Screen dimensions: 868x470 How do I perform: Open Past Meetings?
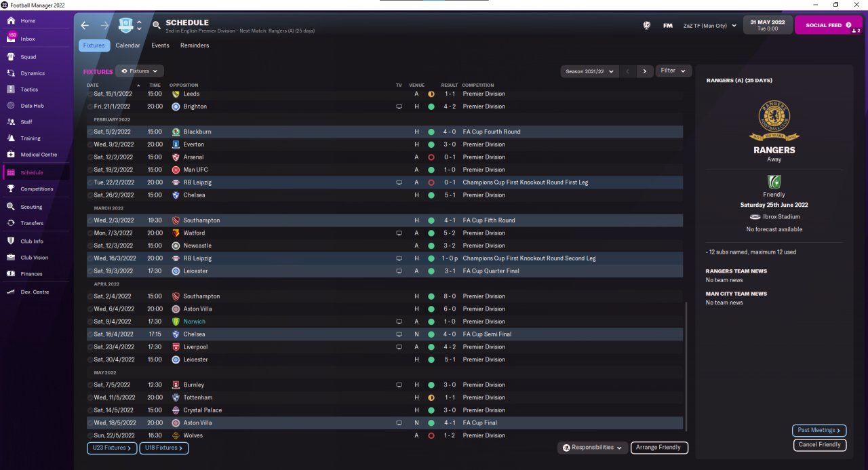click(819, 430)
